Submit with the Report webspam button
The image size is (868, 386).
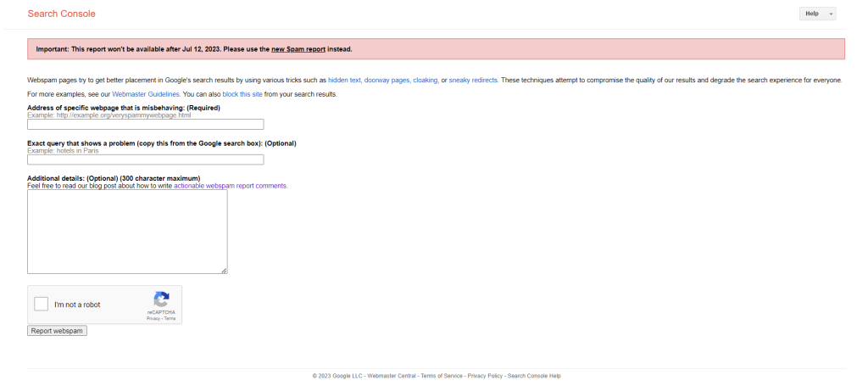pos(57,331)
